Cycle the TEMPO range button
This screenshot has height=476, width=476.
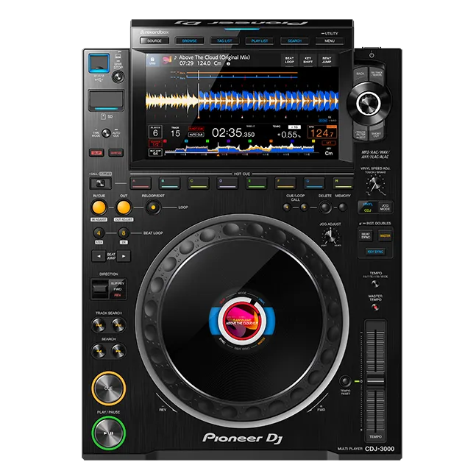[375, 284]
